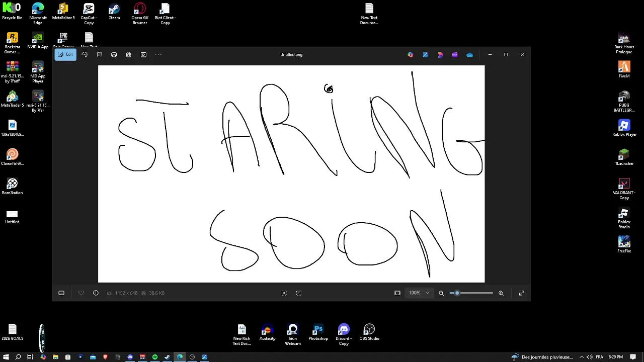Open Steam desktop shortcut
Screen dimensions: 644x362
click(114, 12)
